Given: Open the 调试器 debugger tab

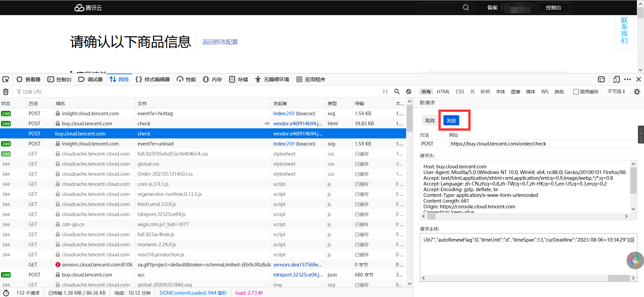Looking at the screenshot, I should [90, 79].
